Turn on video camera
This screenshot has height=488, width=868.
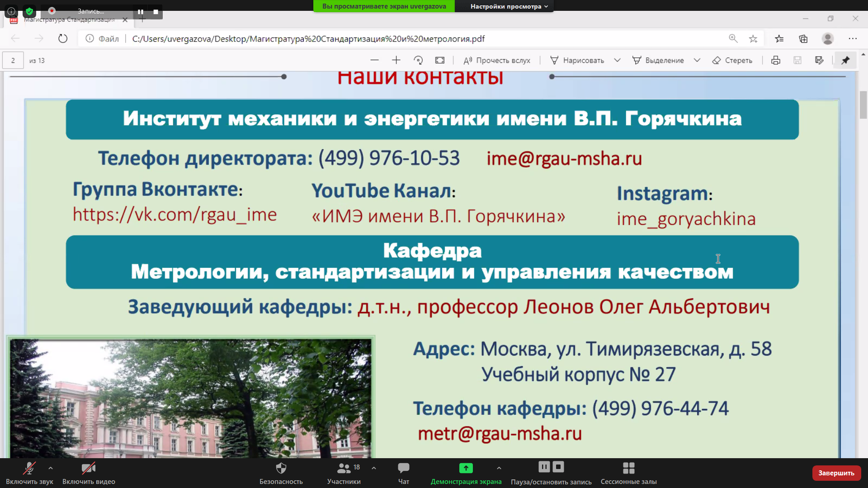click(x=89, y=473)
